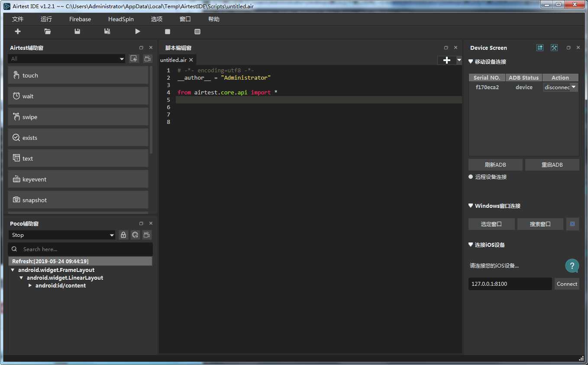
Task: Click the swipe gesture icon
Action: click(x=16, y=116)
